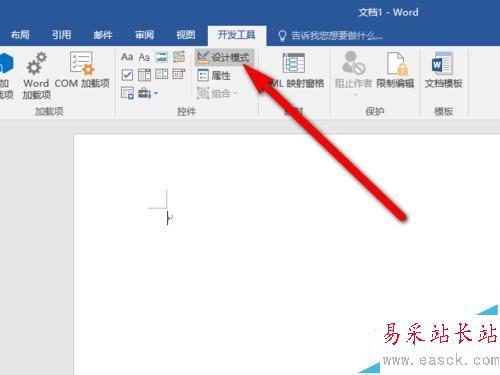
Task: Insert a picture content control
Action: tap(162, 57)
